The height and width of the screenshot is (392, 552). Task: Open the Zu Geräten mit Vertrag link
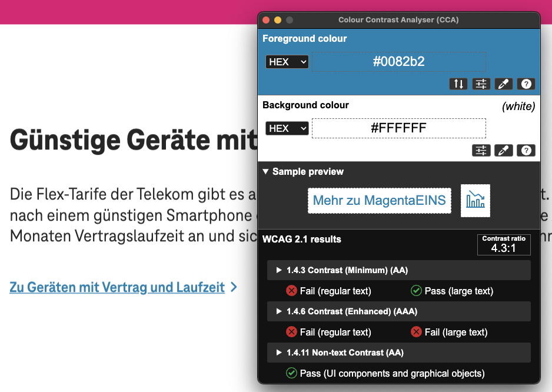pyautogui.click(x=117, y=287)
